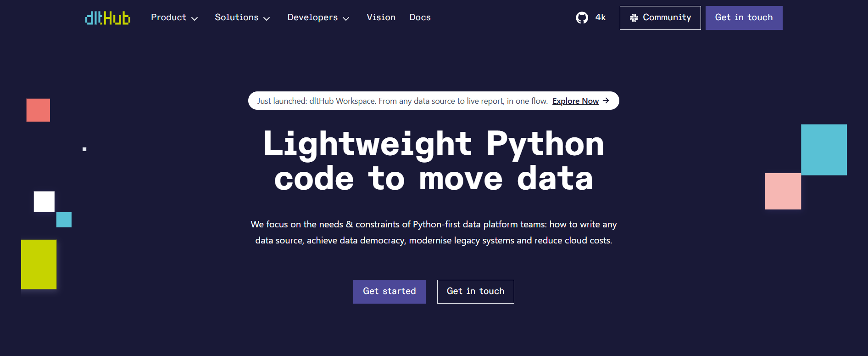This screenshot has height=356, width=868.
Task: Expand the Developers menu chevron
Action: coord(346,18)
